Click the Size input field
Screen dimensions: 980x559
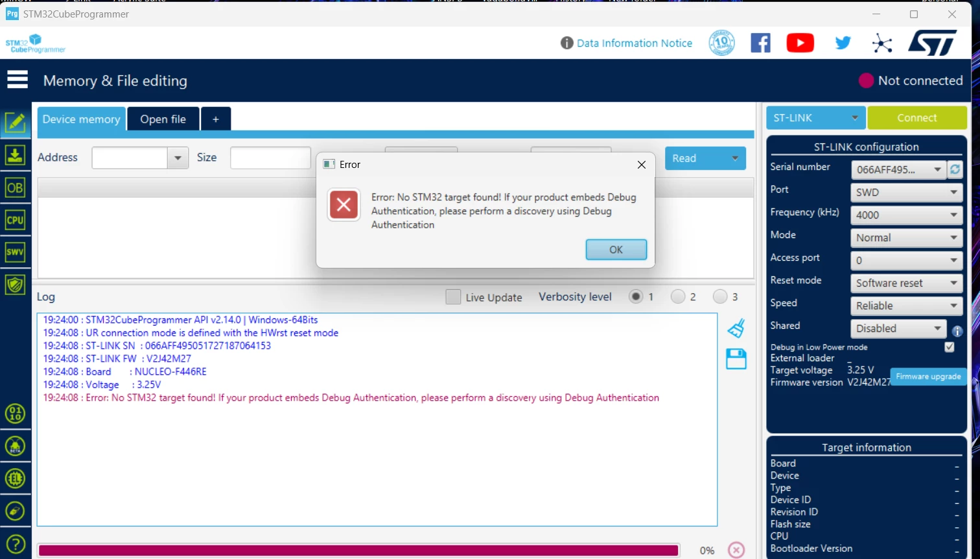coord(270,158)
